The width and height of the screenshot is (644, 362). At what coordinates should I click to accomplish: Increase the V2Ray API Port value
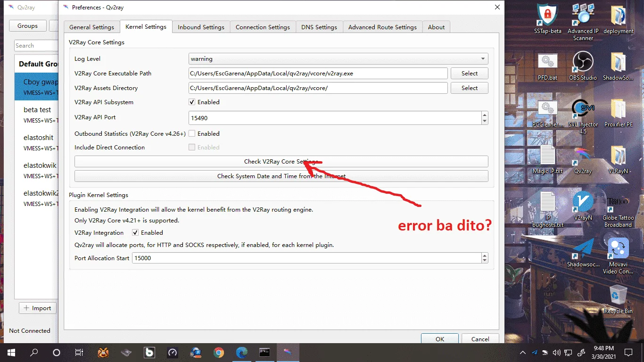click(x=485, y=115)
